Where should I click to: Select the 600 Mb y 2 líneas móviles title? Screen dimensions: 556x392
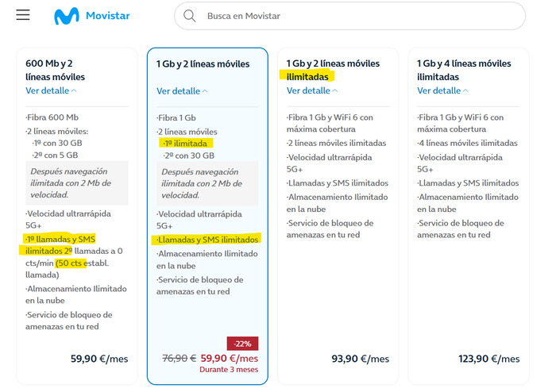55,70
